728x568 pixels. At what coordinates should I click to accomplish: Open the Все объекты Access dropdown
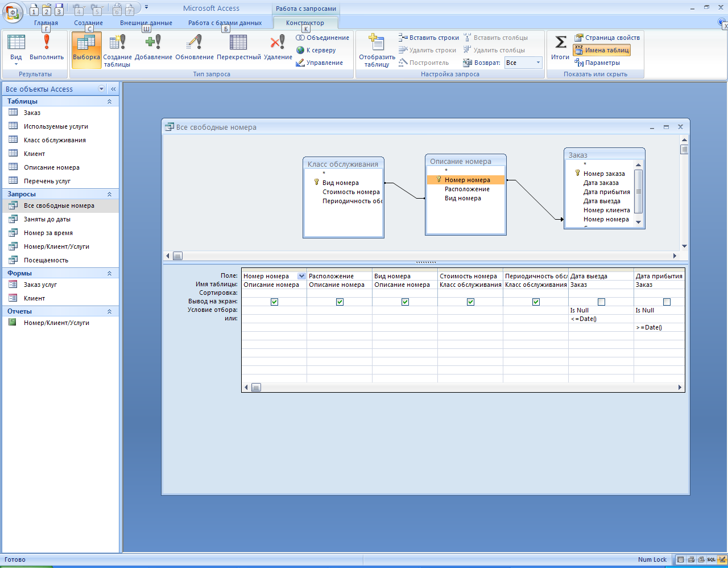pos(102,89)
